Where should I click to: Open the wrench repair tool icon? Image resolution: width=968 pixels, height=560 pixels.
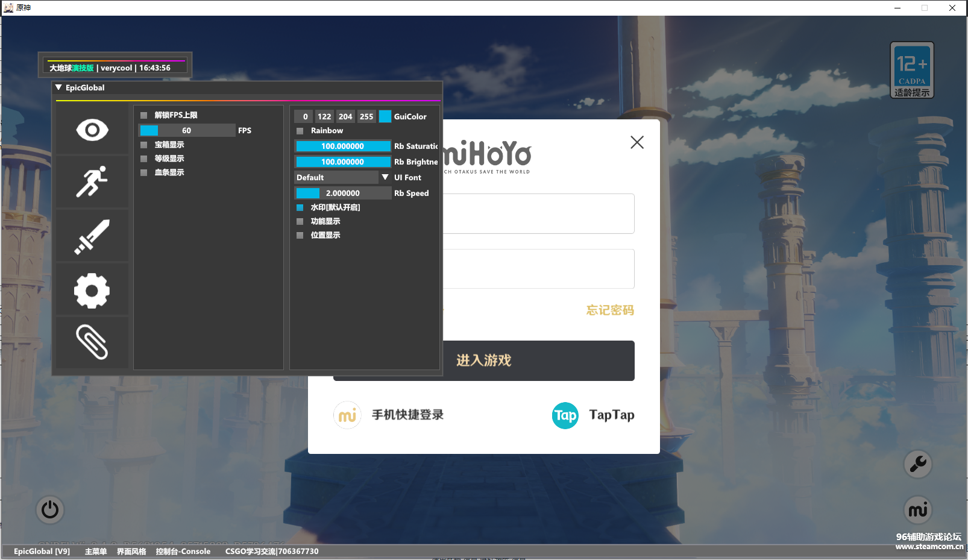(918, 464)
